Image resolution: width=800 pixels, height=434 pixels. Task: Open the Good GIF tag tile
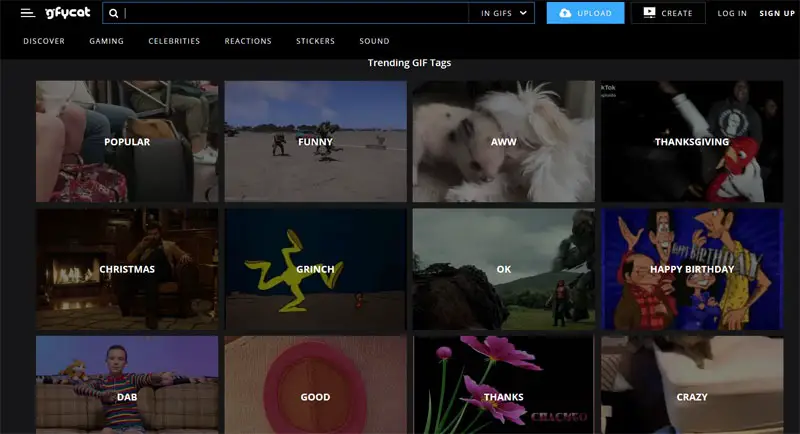[x=315, y=385]
